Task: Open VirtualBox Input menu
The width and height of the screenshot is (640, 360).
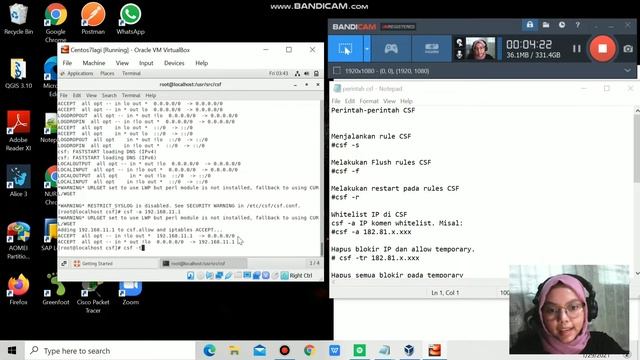Action: (x=146, y=63)
